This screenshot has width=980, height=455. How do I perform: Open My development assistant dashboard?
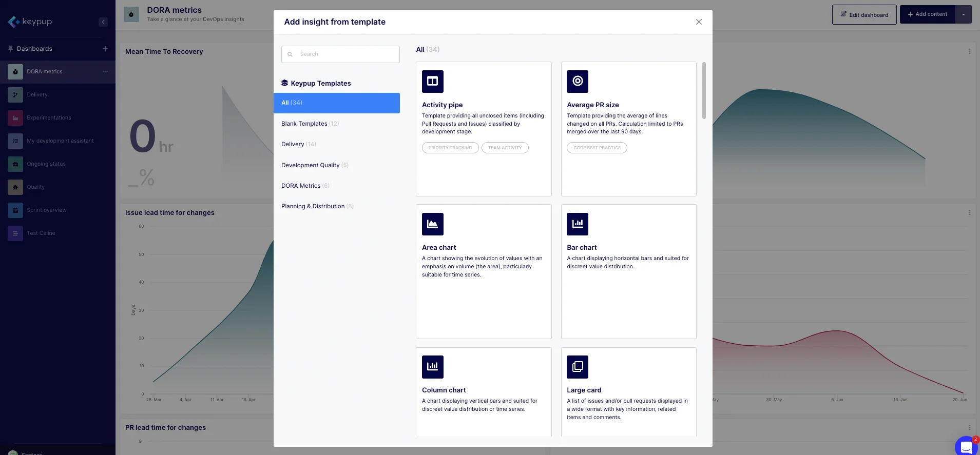(x=57, y=141)
